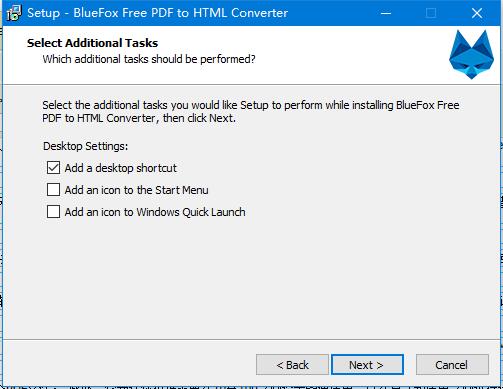
Task: Enable the Start Menu icon checkbox
Action: 53,190
